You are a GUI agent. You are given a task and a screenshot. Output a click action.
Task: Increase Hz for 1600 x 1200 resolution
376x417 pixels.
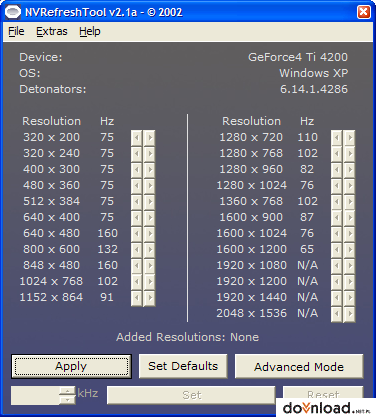coord(350,249)
